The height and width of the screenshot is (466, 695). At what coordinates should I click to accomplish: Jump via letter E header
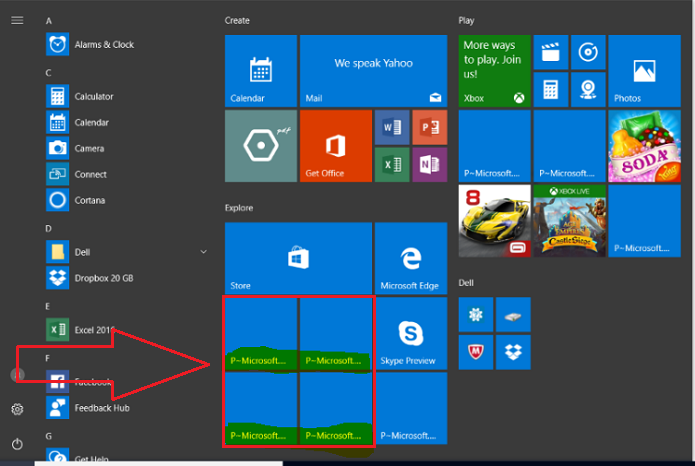[47, 306]
